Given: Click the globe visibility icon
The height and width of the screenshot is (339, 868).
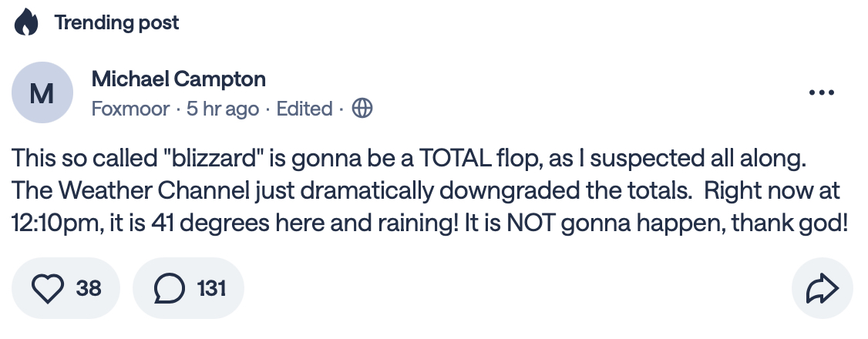Looking at the screenshot, I should coord(362,109).
